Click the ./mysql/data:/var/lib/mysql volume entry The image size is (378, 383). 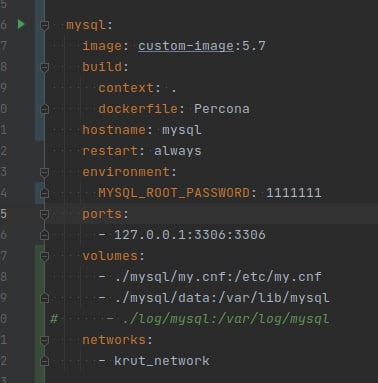pos(222,298)
